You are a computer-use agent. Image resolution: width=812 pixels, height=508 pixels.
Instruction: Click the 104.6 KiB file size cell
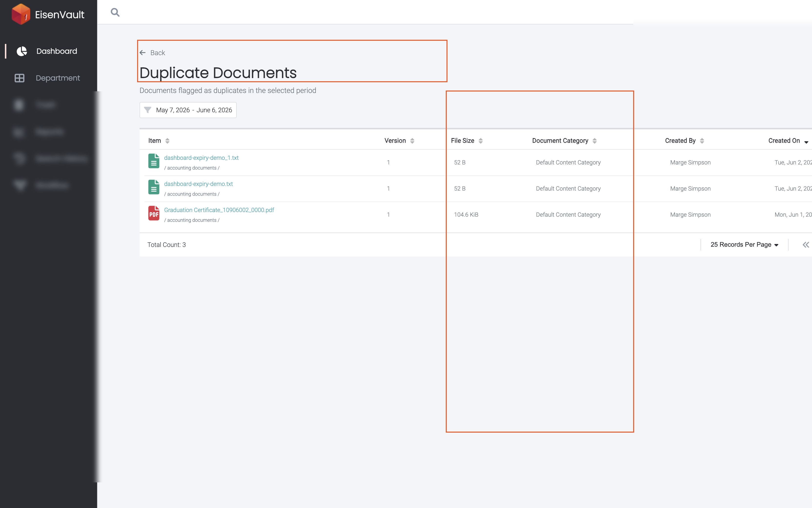click(466, 215)
